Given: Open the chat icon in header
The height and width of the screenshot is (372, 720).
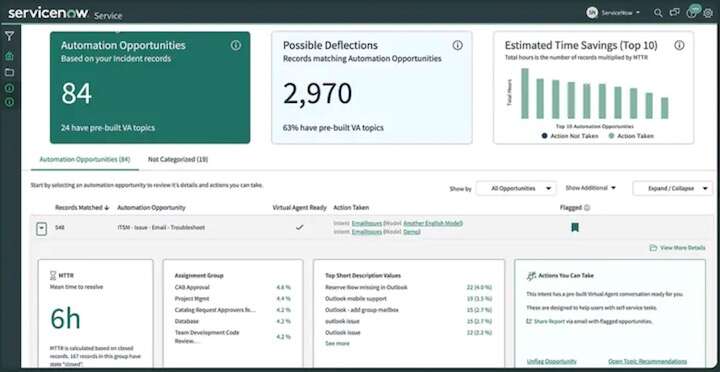Looking at the screenshot, I should click(675, 13).
